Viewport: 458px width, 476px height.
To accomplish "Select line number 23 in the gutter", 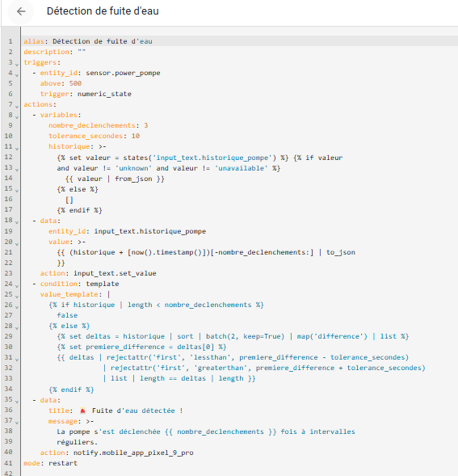I will [x=9, y=273].
